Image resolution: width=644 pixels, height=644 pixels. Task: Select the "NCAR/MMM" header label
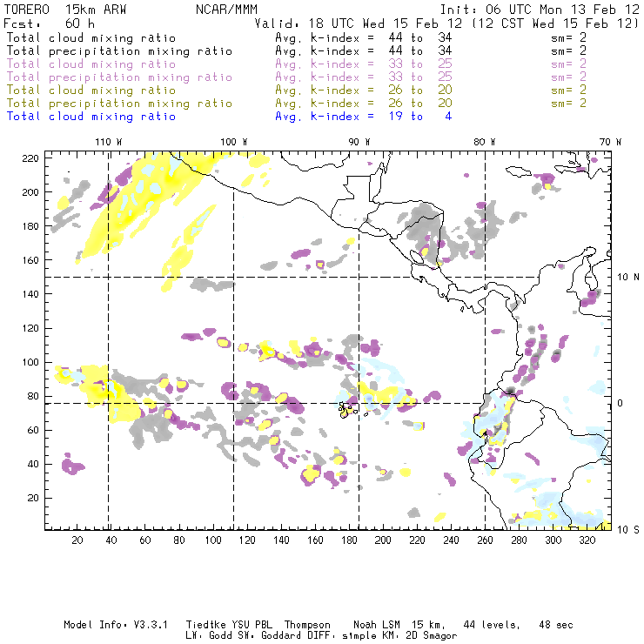click(226, 10)
